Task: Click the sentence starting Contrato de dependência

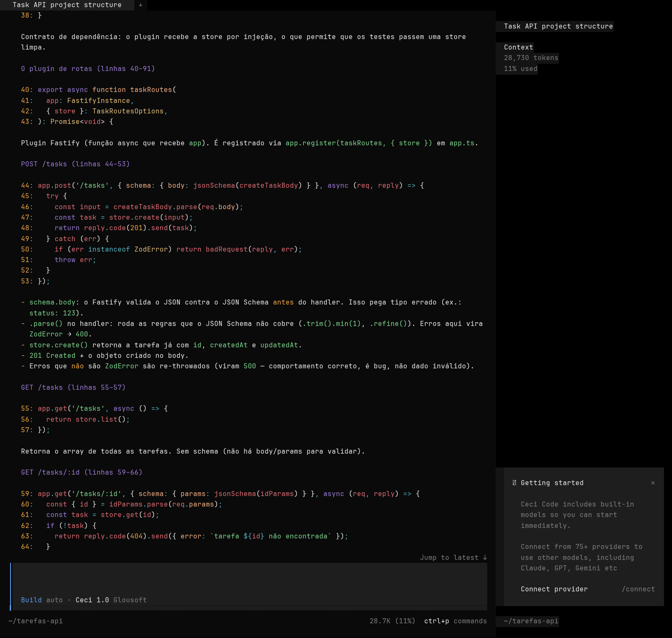Action: [x=244, y=42]
